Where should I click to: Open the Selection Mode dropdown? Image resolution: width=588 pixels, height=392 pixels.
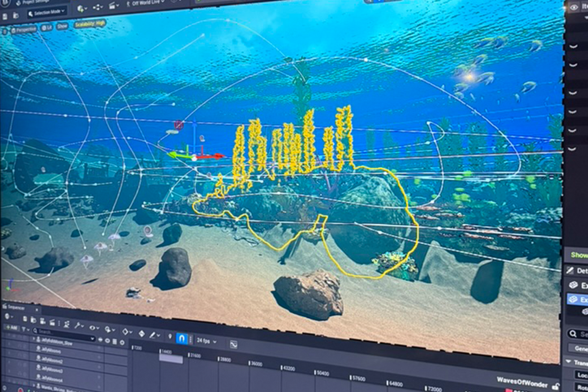[x=48, y=11]
